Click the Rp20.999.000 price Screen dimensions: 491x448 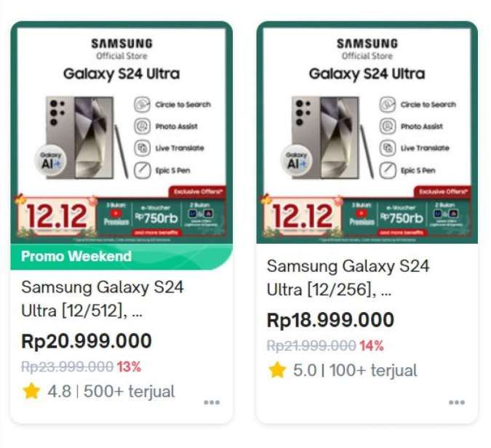click(x=87, y=341)
